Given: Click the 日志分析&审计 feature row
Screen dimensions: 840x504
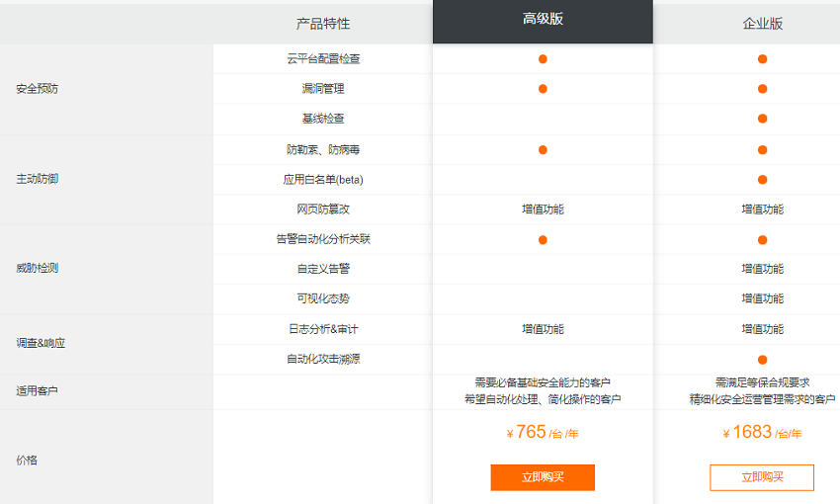Looking at the screenshot, I should 323,329.
